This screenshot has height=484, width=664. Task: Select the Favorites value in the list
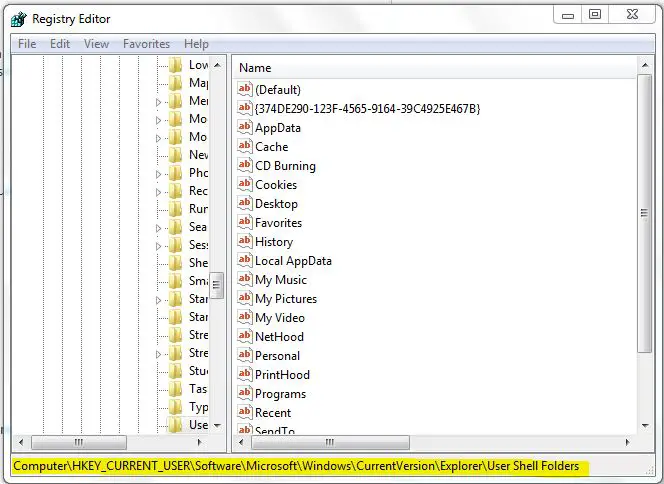(x=278, y=223)
